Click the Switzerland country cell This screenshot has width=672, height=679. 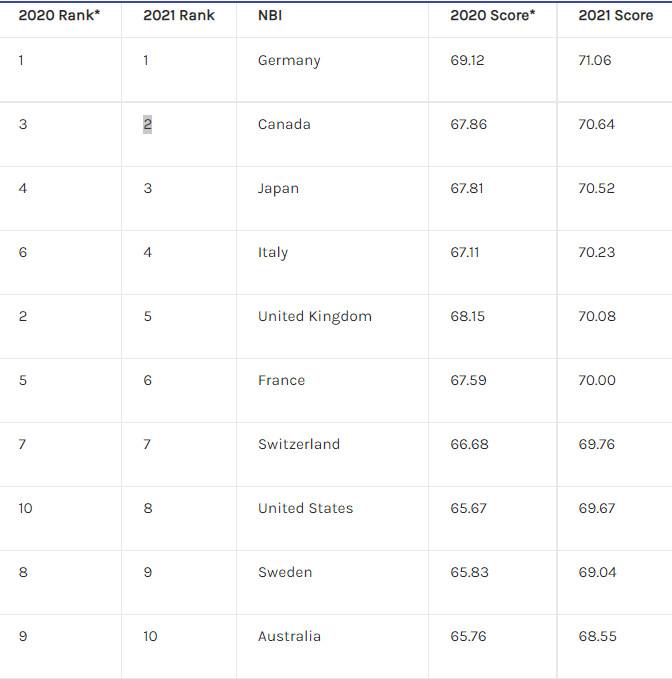299,444
